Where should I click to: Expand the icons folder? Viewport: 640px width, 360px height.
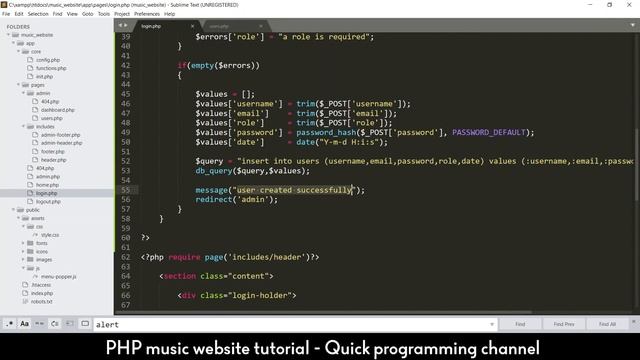point(23,251)
